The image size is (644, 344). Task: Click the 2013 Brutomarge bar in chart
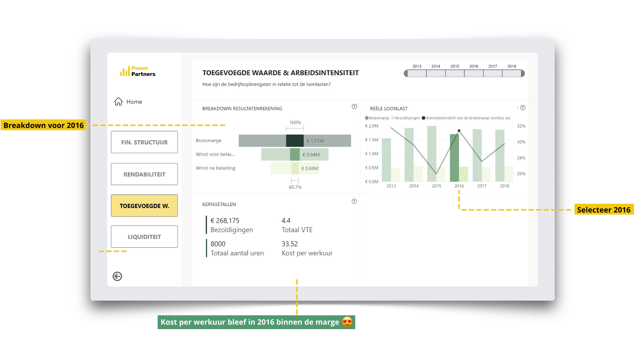click(x=386, y=160)
